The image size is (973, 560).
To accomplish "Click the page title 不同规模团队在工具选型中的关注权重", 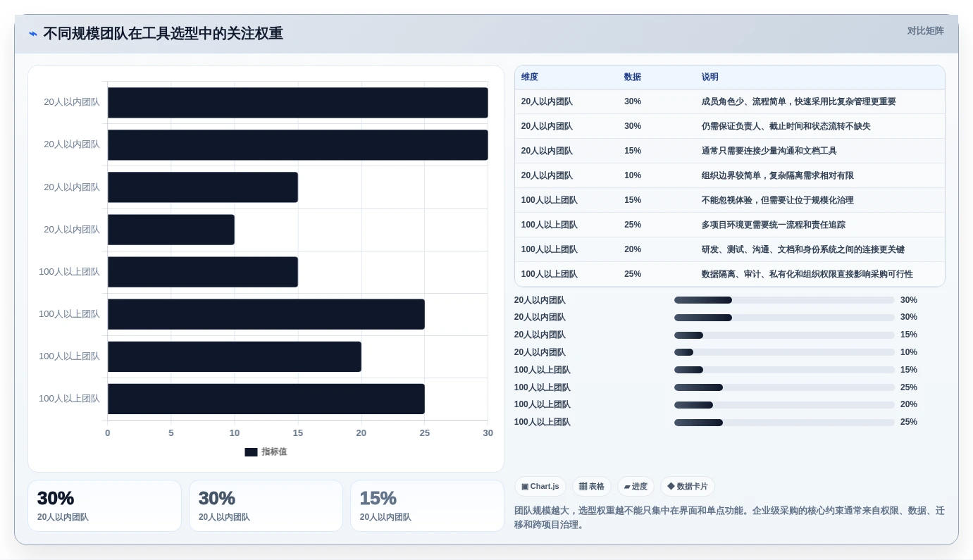I will pos(163,34).
